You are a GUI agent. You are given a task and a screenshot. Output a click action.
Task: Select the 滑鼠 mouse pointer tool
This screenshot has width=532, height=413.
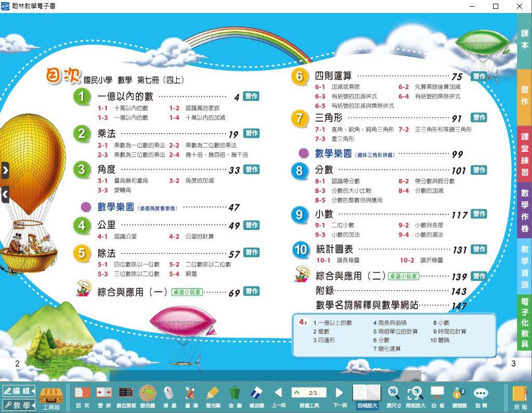pyautogui.click(x=169, y=397)
